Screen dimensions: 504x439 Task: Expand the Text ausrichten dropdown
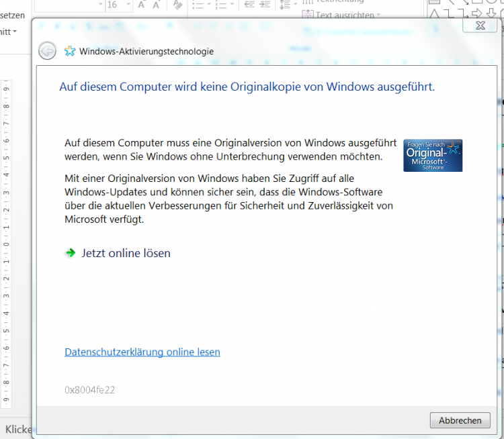point(378,15)
